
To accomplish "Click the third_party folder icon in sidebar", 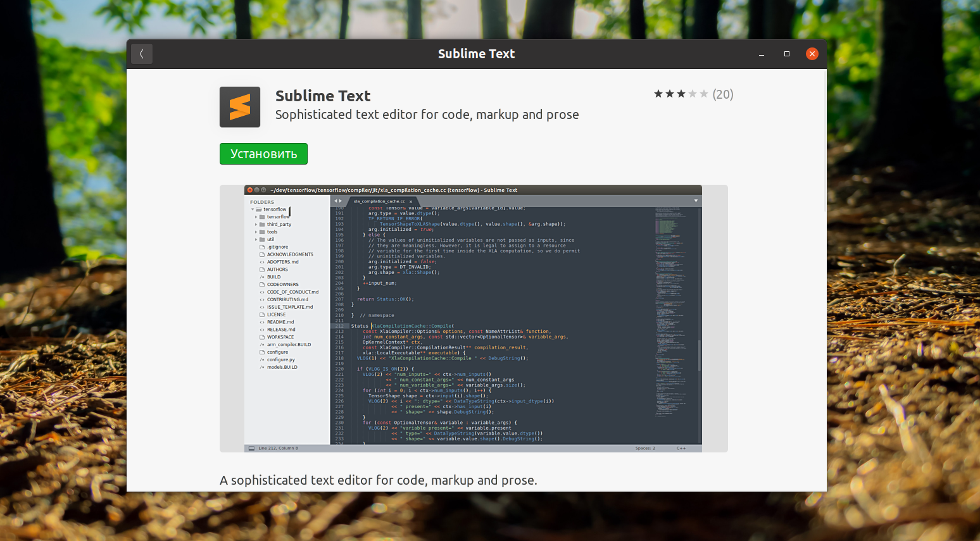I will [x=261, y=225].
